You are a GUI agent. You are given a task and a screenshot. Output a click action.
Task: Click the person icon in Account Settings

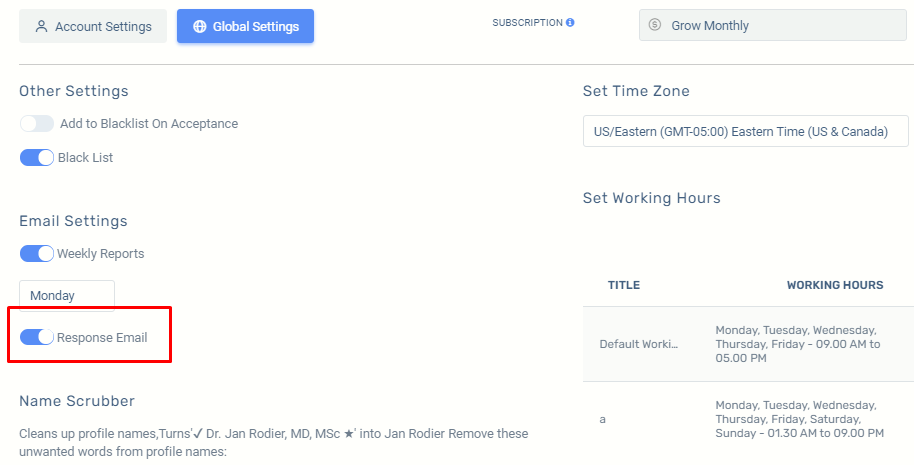41,26
